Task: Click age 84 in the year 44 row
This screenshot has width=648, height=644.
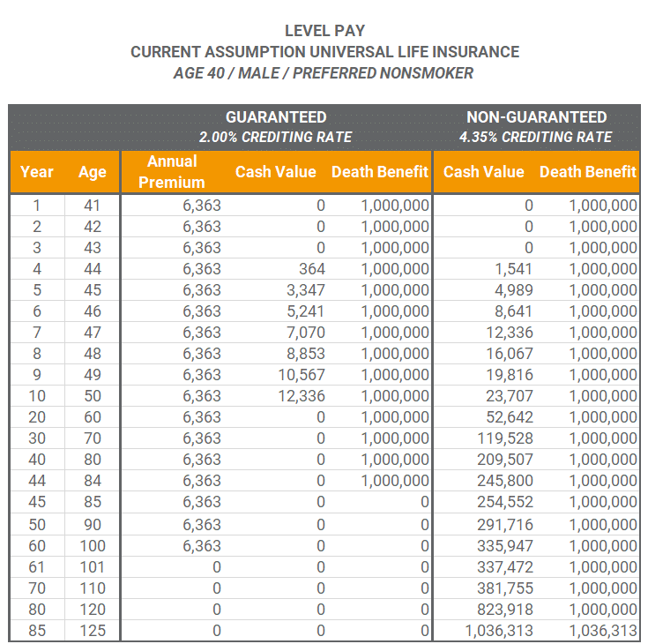Action: pos(93,480)
